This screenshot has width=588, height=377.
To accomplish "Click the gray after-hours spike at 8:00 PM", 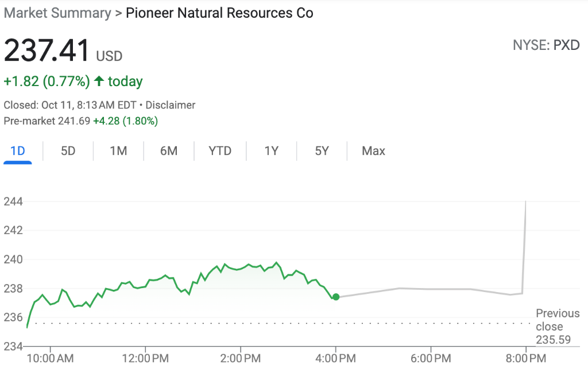I will point(524,247).
